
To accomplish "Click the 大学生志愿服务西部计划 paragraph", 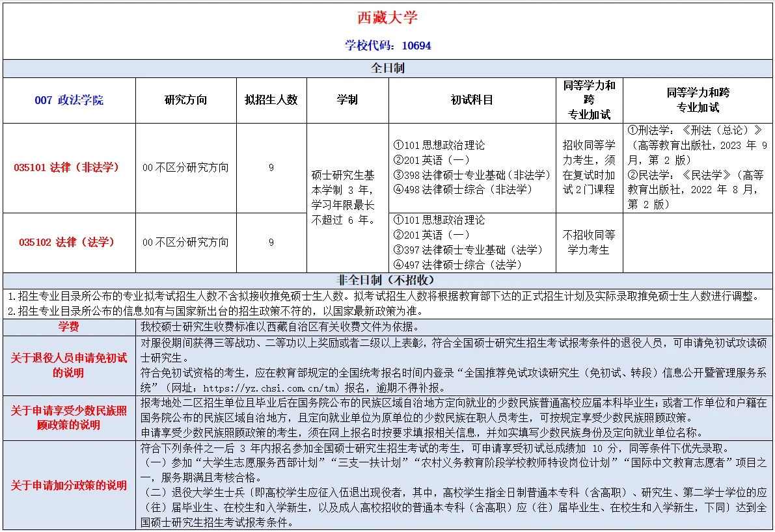I will click(x=454, y=470).
